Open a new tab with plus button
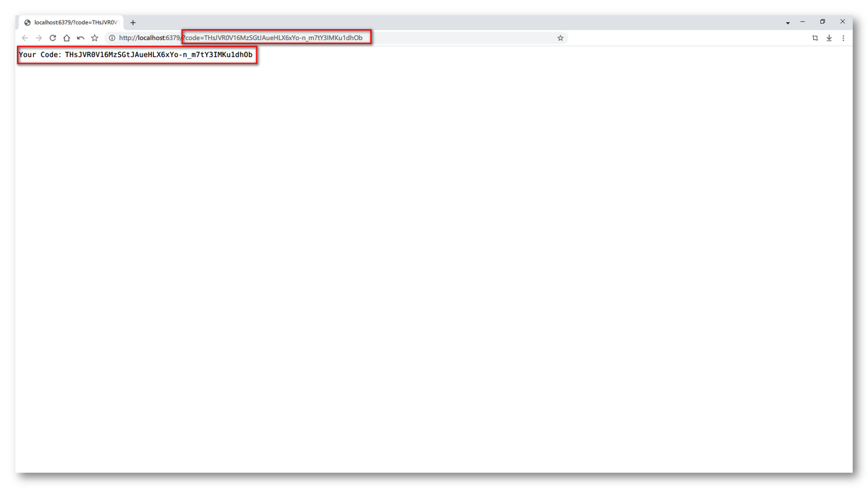868x488 pixels. click(133, 22)
